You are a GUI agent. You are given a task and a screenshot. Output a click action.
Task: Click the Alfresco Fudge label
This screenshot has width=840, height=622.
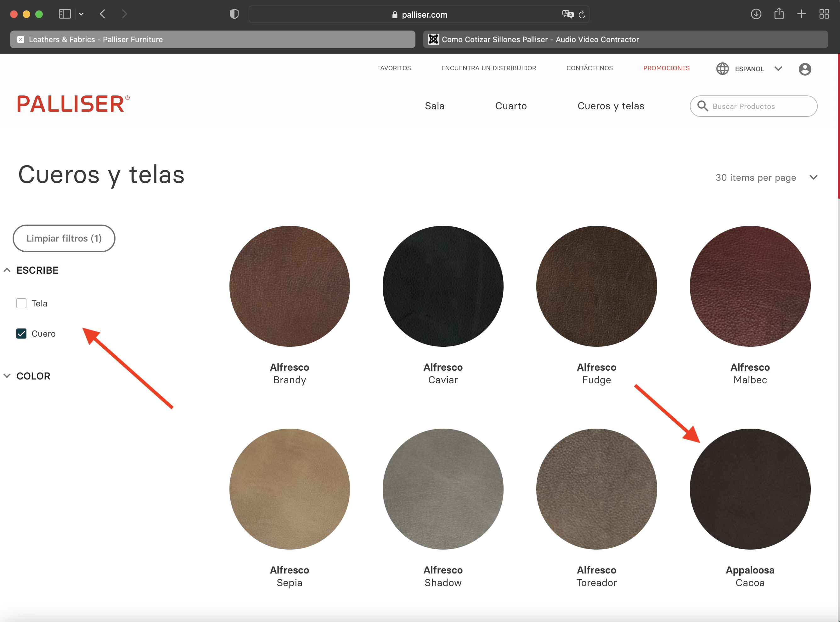click(597, 374)
